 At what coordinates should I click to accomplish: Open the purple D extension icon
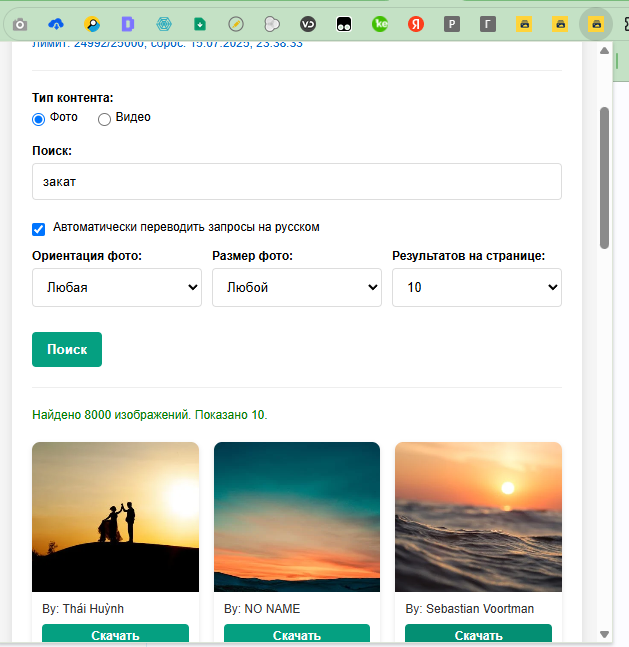[127, 23]
